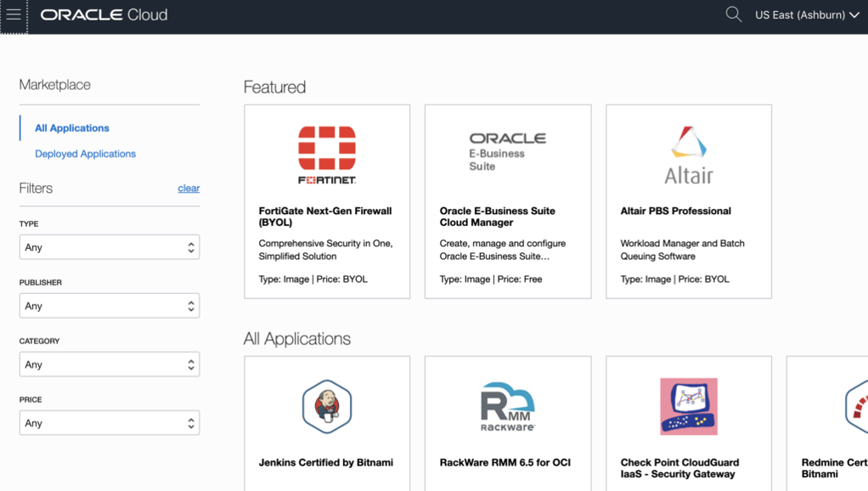This screenshot has width=868, height=491.
Task: Open the Price filter dropdown
Action: tap(110, 423)
